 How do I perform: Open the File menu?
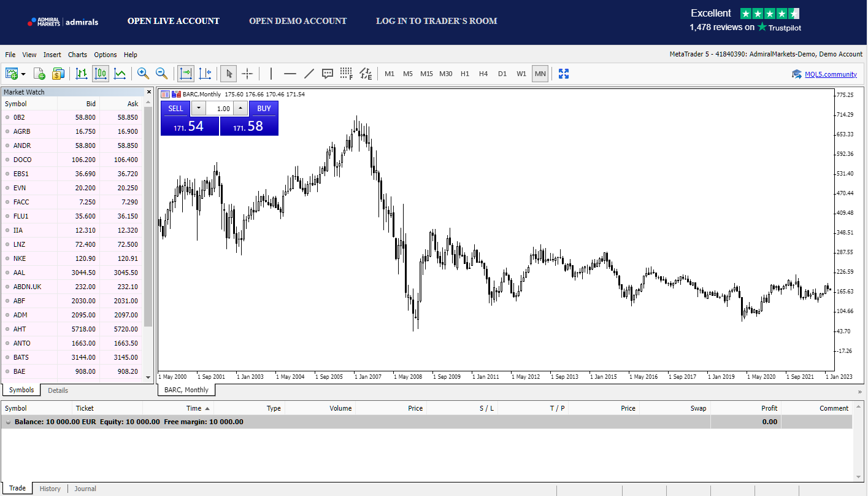click(10, 55)
